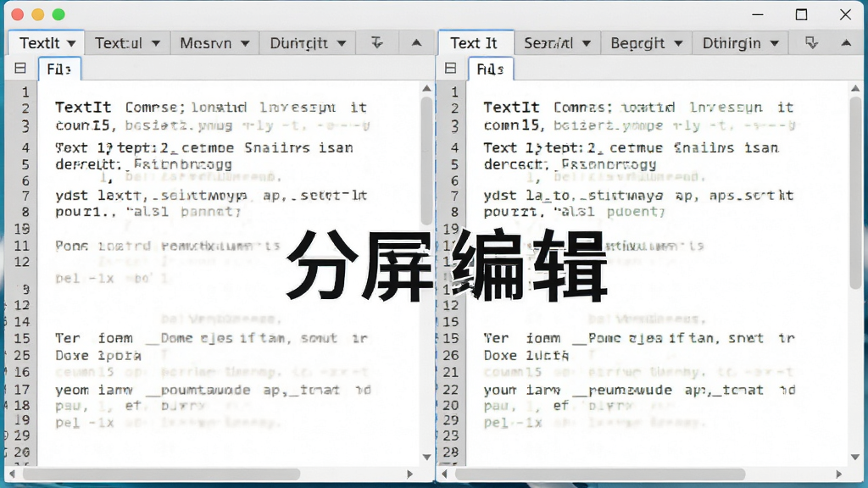Click line number 7 in right gutter

(x=454, y=196)
